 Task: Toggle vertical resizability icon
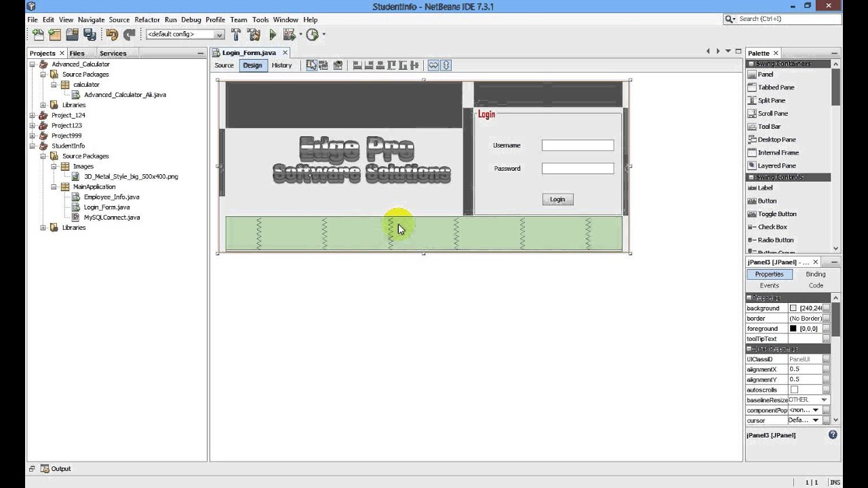coord(446,65)
